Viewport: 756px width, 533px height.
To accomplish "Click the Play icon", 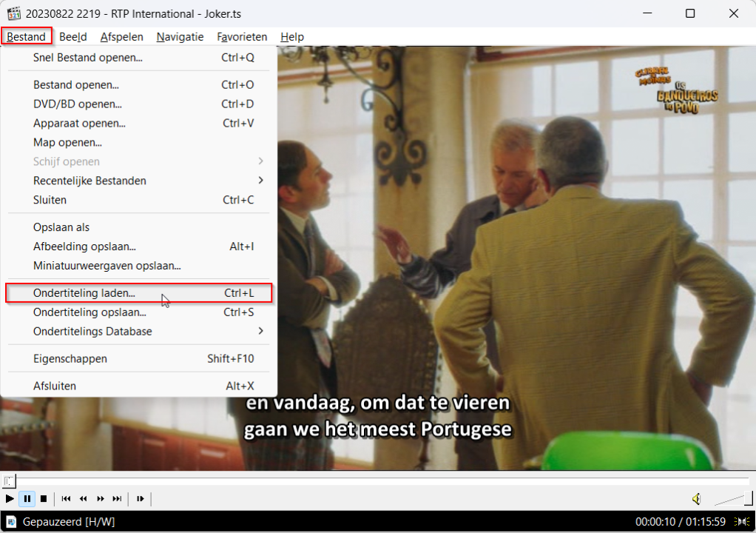I will [x=10, y=499].
